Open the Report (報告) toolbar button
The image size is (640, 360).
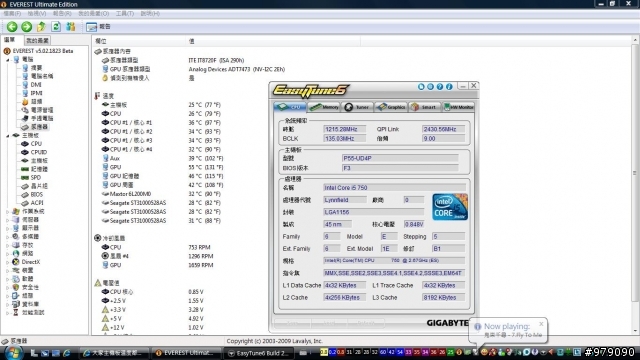[98, 27]
